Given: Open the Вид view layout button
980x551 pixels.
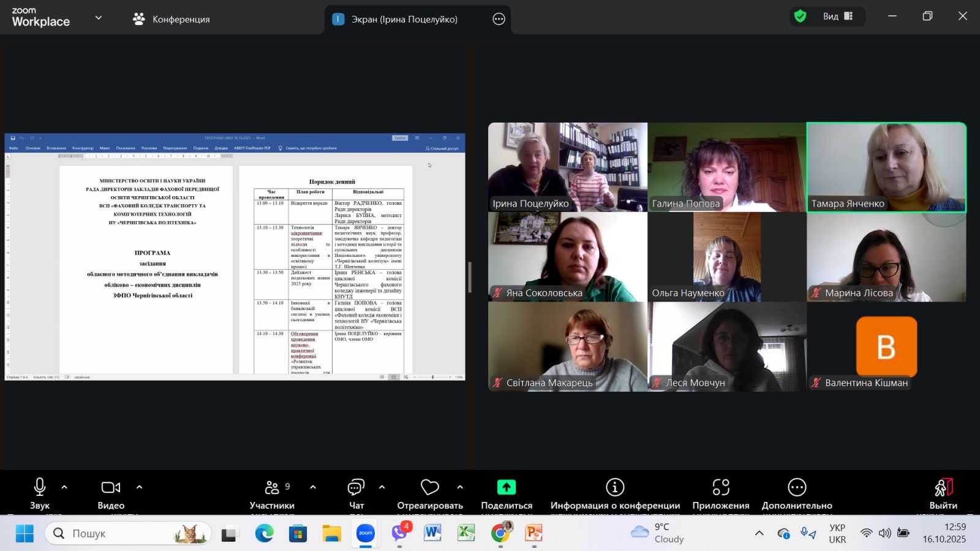Looking at the screenshot, I should [837, 17].
